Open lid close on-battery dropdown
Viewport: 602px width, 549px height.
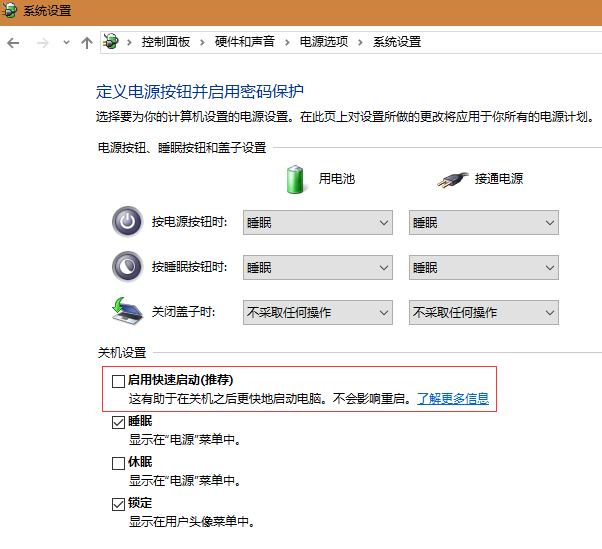coord(318,312)
